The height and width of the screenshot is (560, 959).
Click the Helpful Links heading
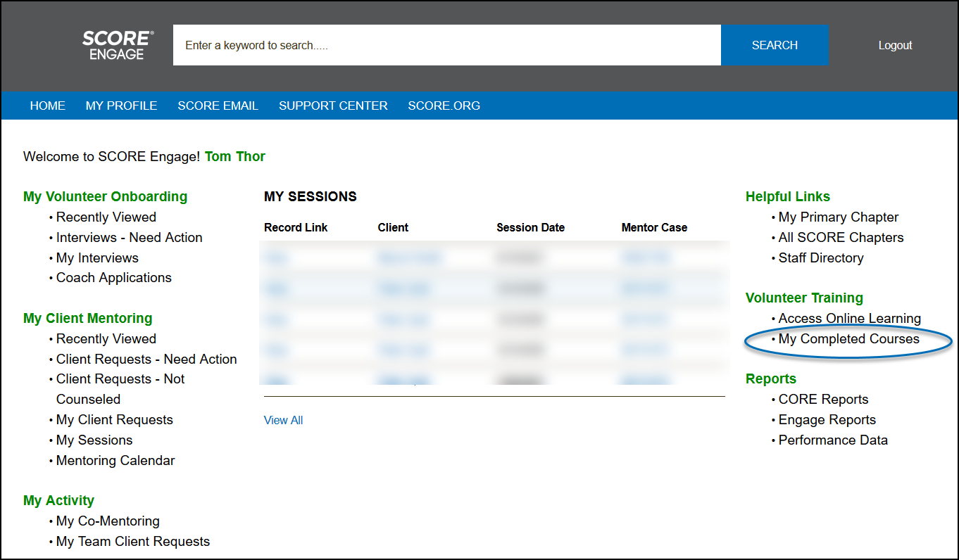(788, 197)
